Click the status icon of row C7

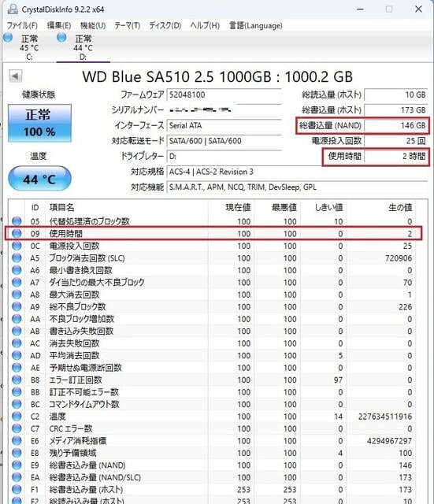point(17,428)
